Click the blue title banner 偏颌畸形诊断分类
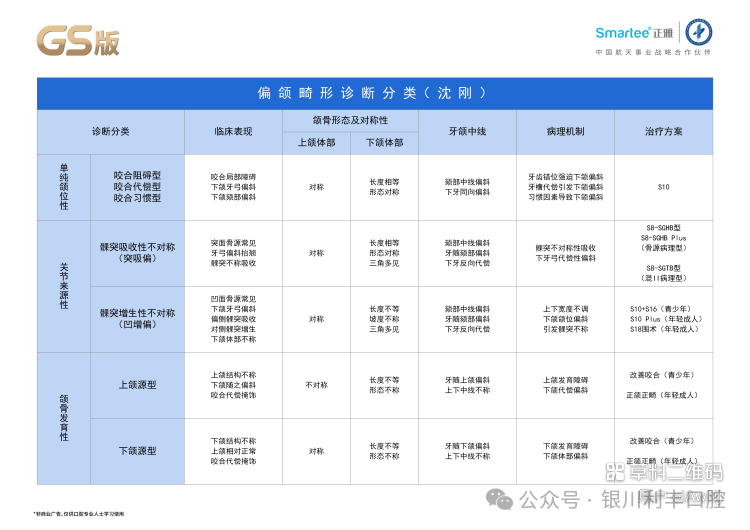750x530 pixels. (x=374, y=93)
